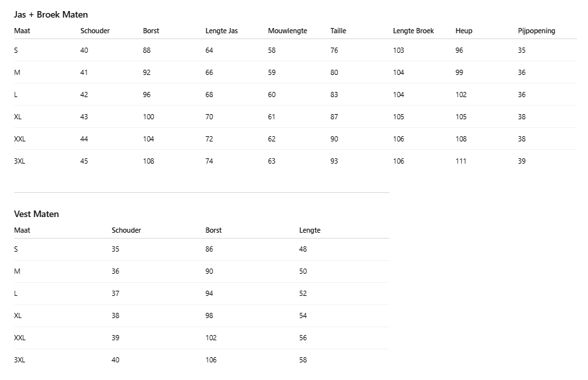Click the Lengte header in the vest table
This screenshot has height=380, width=588.
pyautogui.click(x=309, y=230)
